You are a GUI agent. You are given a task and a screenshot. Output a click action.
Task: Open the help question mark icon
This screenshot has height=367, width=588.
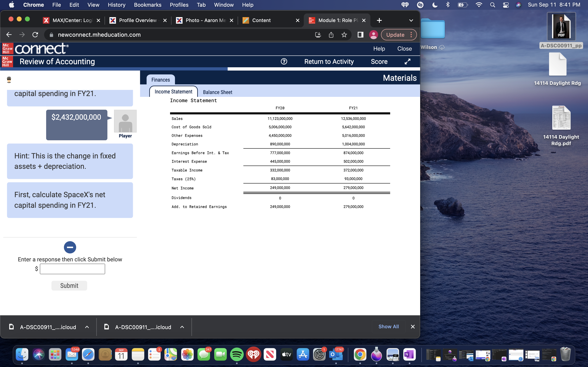pyautogui.click(x=284, y=61)
